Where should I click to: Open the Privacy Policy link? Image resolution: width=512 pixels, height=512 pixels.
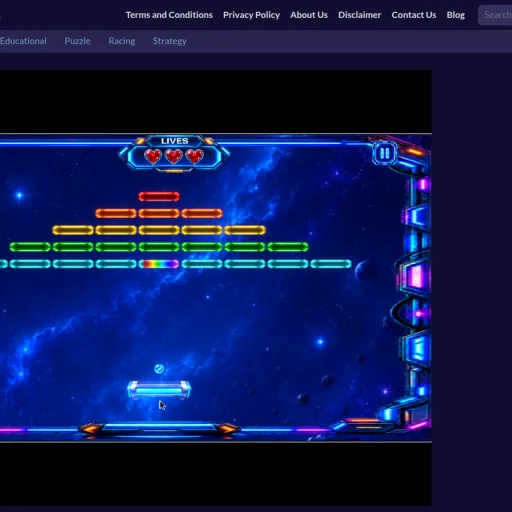[251, 15]
